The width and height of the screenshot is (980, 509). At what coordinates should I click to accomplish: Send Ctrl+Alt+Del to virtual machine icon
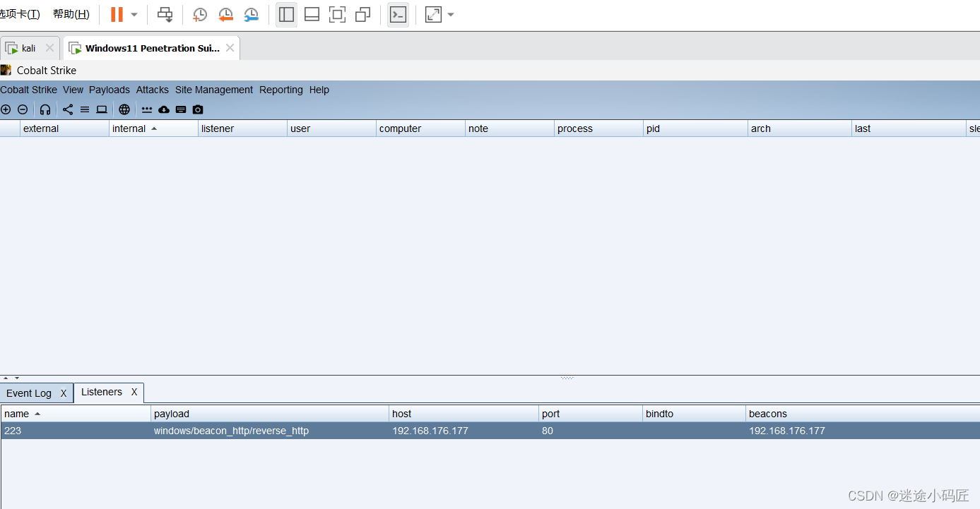click(x=165, y=14)
